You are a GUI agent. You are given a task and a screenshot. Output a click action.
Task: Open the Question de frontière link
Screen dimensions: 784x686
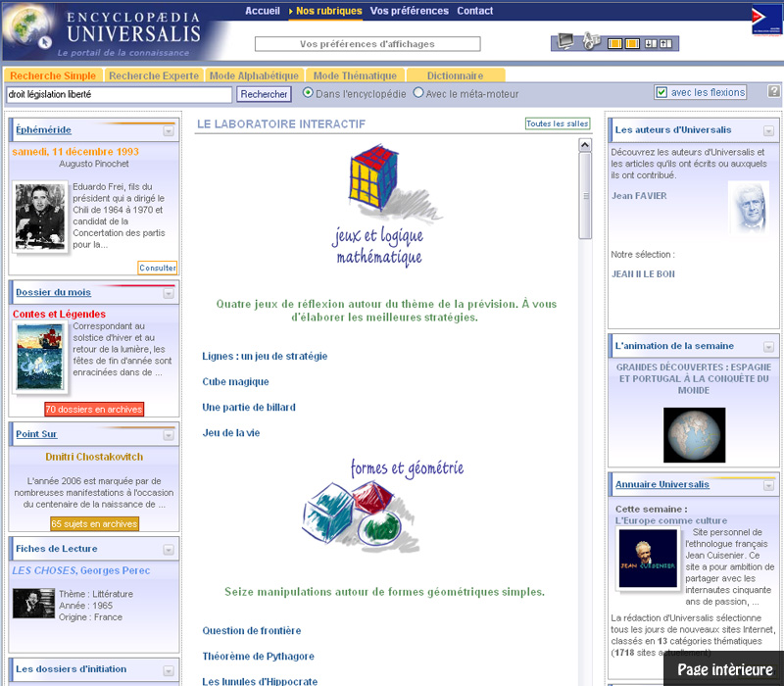click(x=252, y=630)
